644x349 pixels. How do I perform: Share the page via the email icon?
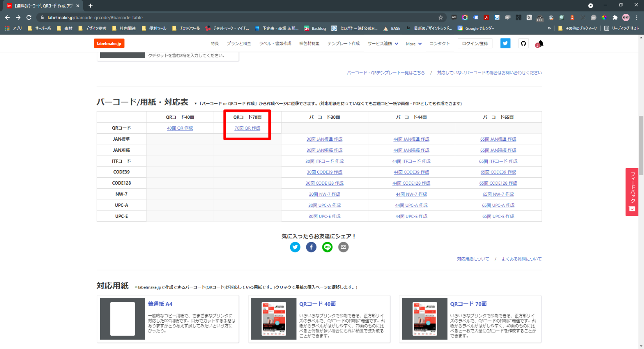(x=343, y=247)
